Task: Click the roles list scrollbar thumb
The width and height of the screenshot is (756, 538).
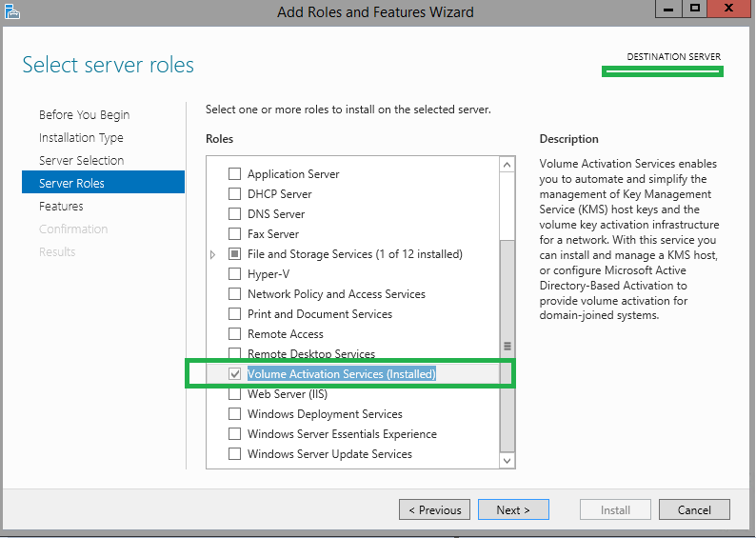Action: click(507, 346)
